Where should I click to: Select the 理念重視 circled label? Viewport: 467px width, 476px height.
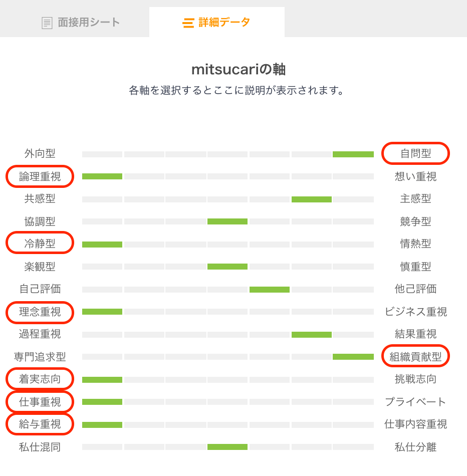[x=40, y=311]
